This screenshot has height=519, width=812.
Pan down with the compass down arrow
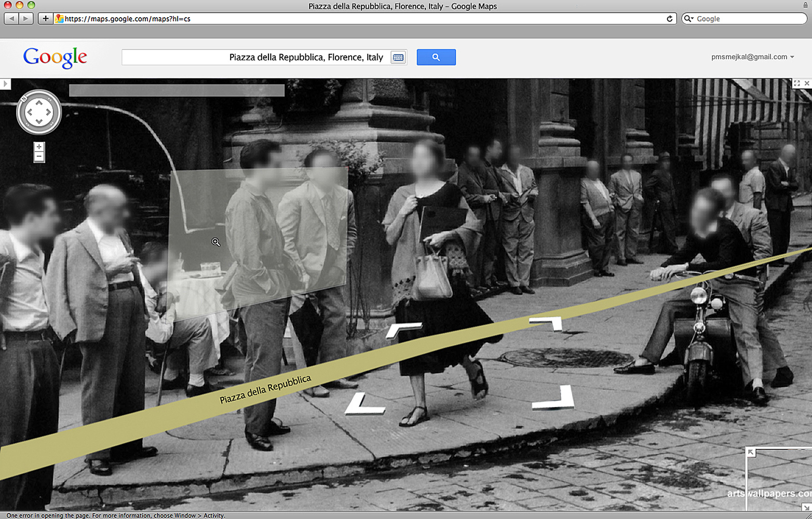pos(39,121)
